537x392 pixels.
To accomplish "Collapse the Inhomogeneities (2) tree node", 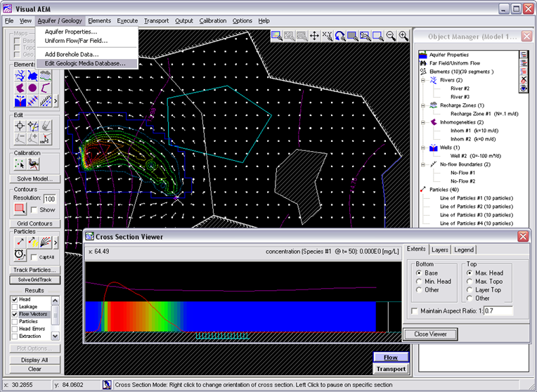I will coord(423,122).
